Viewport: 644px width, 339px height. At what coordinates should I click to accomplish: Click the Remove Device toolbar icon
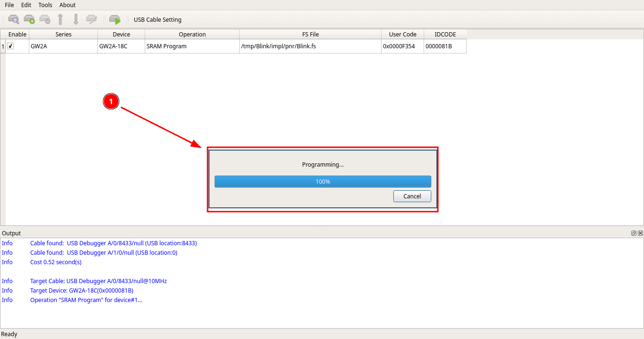[45, 19]
